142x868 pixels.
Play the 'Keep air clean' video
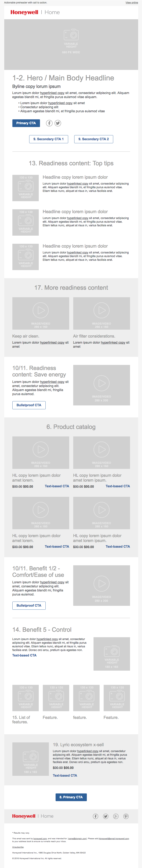tap(41, 310)
